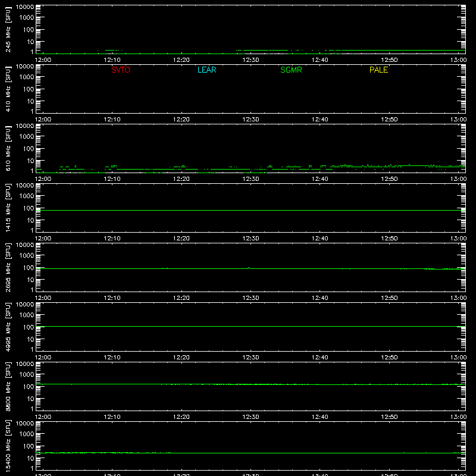The image size is (476, 476).
Task: Click 12:50 time label below 610 MHz plot
Action: 389,179
